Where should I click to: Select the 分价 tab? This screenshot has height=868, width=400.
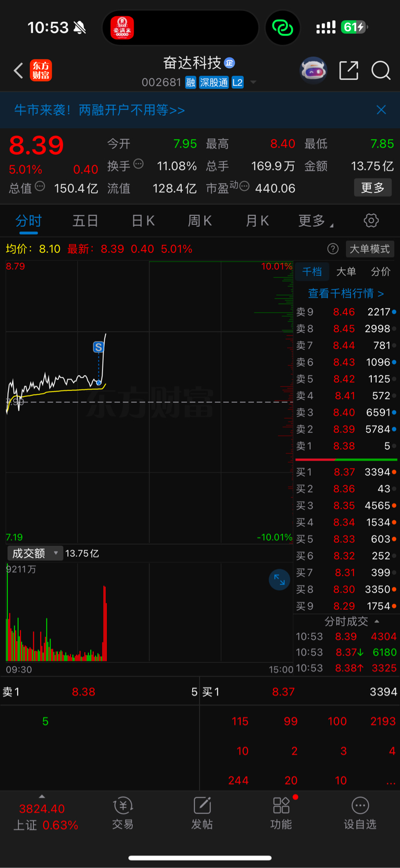coord(380,272)
